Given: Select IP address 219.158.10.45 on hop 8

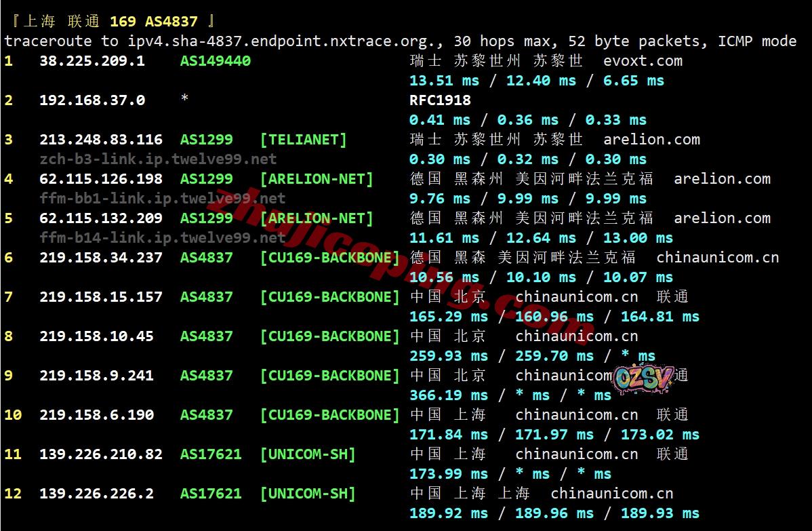Looking at the screenshot, I should pos(96,336).
